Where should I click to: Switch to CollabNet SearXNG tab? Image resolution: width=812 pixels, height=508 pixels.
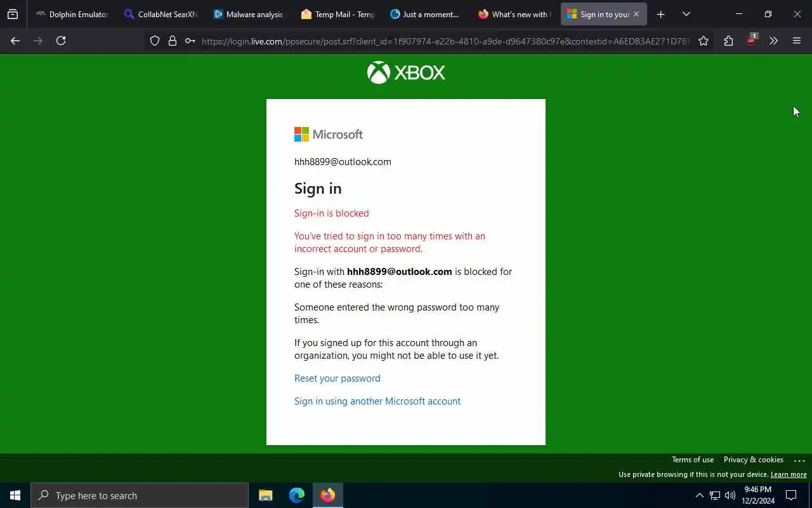coord(160,14)
